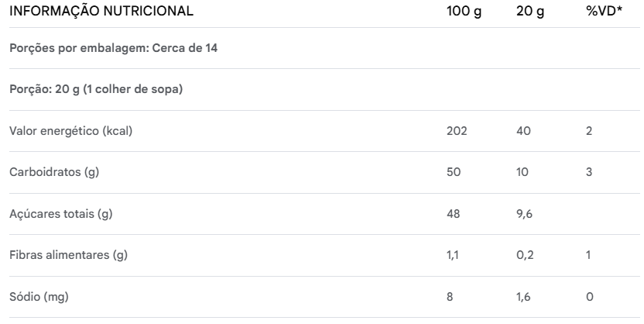The image size is (644, 324).
Task: Click the 0,2 fiber per-serving value
Action: (x=525, y=255)
